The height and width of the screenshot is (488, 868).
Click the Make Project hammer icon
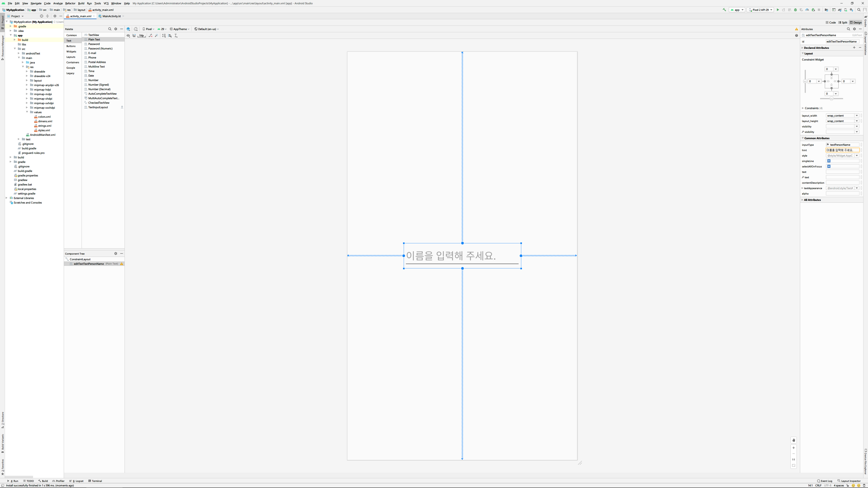724,10
